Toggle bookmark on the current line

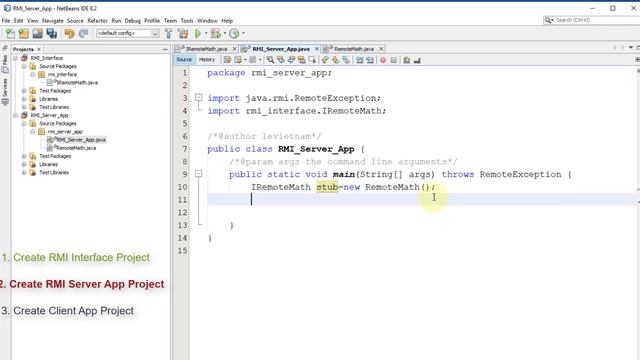point(346,60)
